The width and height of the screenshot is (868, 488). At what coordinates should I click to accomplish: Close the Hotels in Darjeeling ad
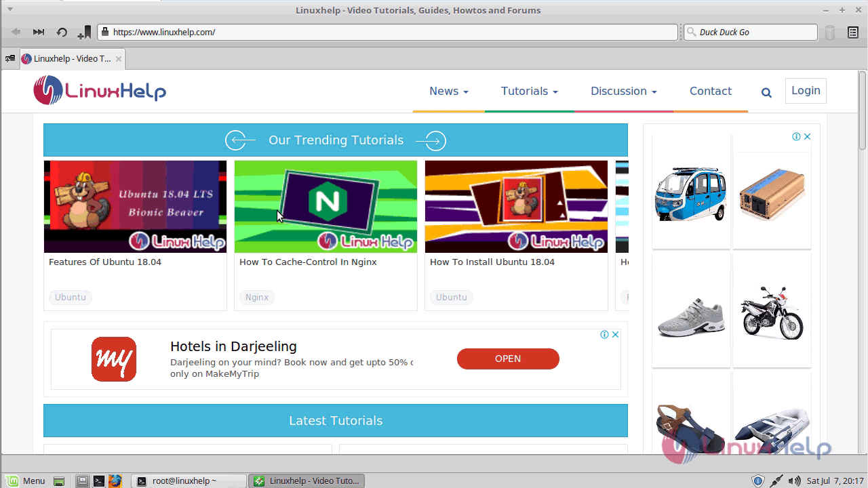(615, 334)
